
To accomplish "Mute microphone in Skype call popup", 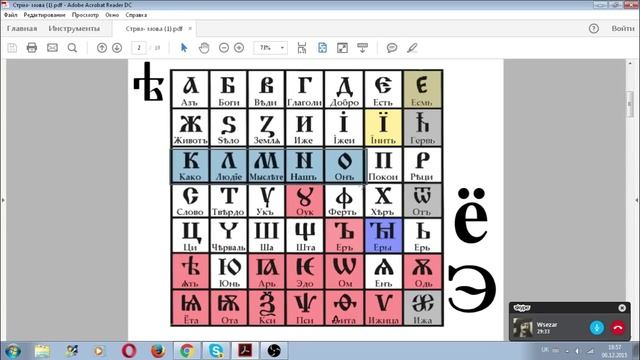I will [x=597, y=327].
